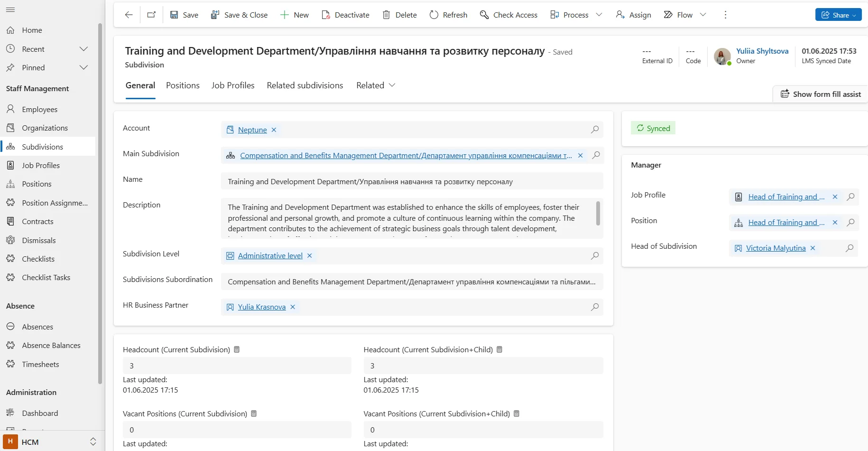Search the Account lookup magnifier icon
Screen dimensions: 868x451
click(x=594, y=130)
